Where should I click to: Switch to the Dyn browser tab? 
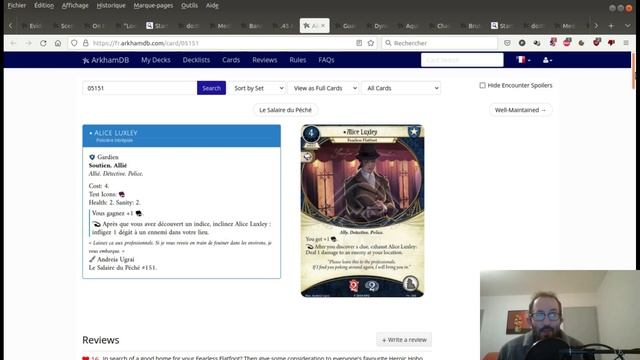pos(377,26)
